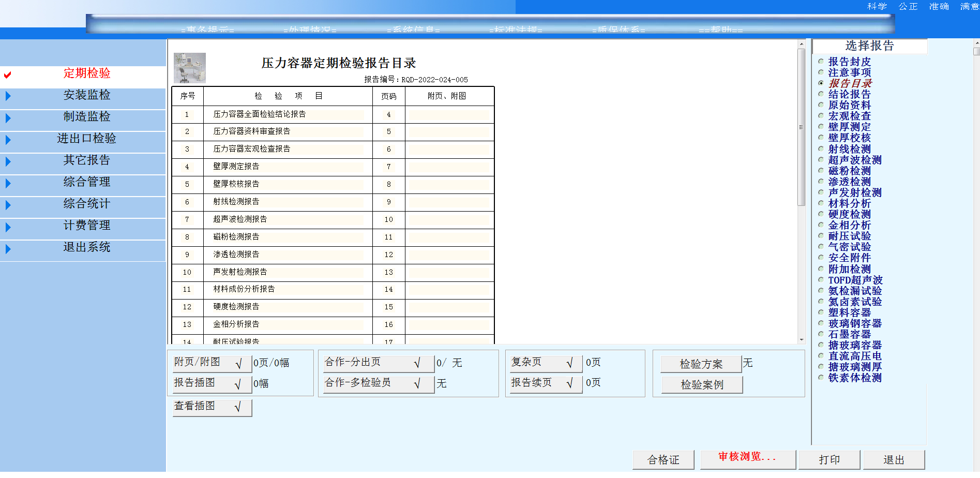Click the √ icon on 报告续页 button
980x478 pixels.
(x=571, y=384)
